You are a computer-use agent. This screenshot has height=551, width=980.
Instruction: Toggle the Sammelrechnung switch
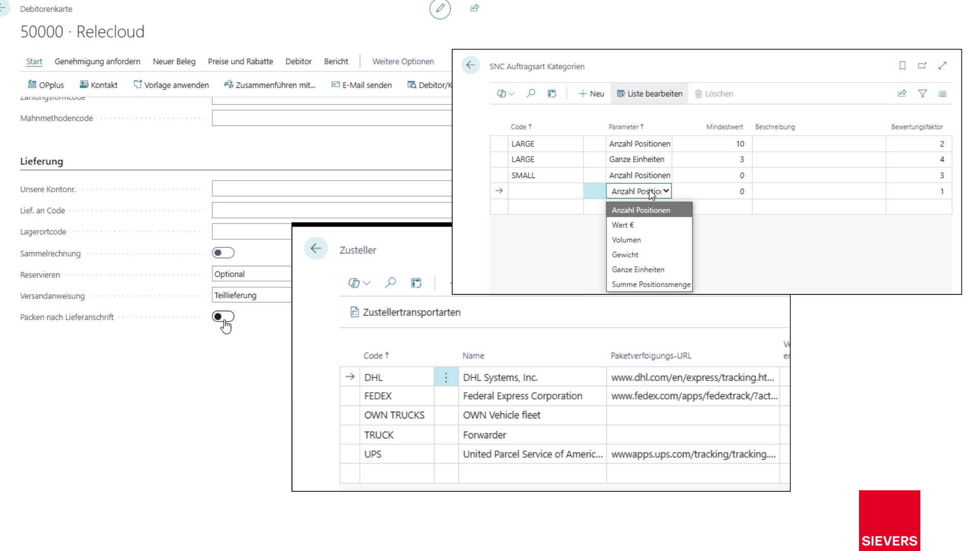point(223,253)
